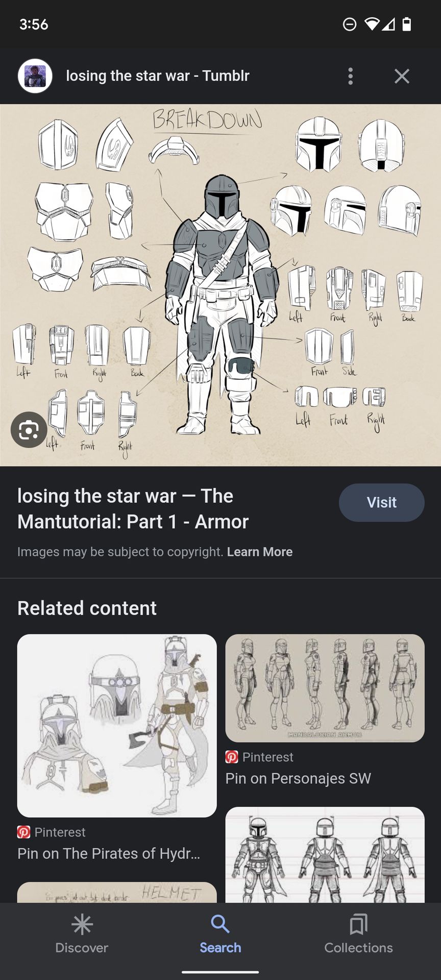Open the Pirates of Hydr... related thumbnail
The image size is (441, 980).
click(x=117, y=725)
